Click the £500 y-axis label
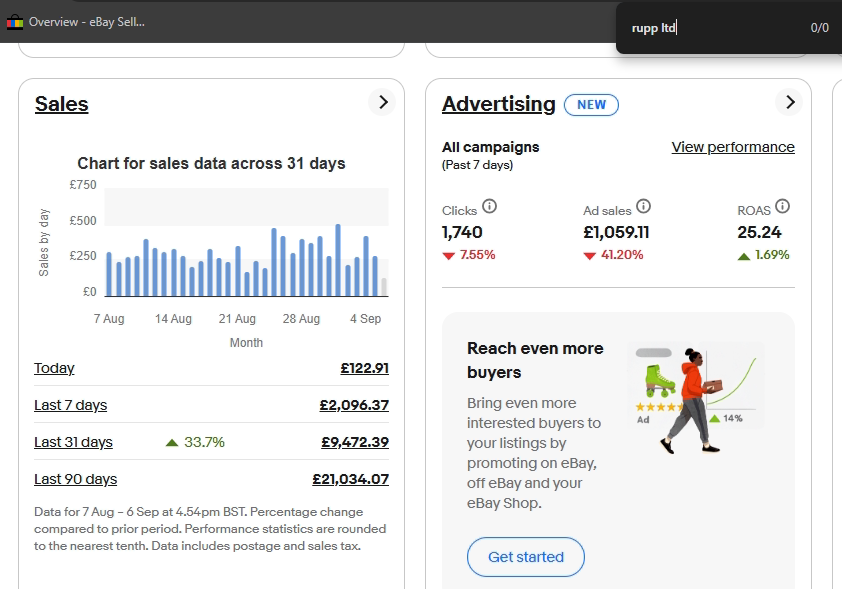Screen dimensions: 842x589 pyautogui.click(x=83, y=221)
